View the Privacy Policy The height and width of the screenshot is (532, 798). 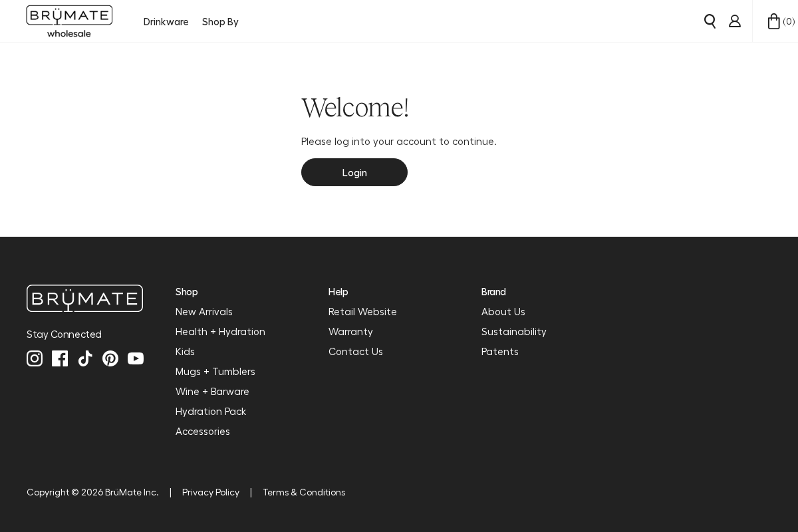pos(211,492)
